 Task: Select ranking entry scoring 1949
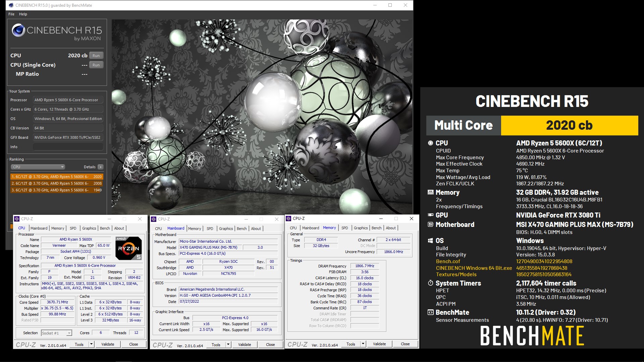(57, 190)
